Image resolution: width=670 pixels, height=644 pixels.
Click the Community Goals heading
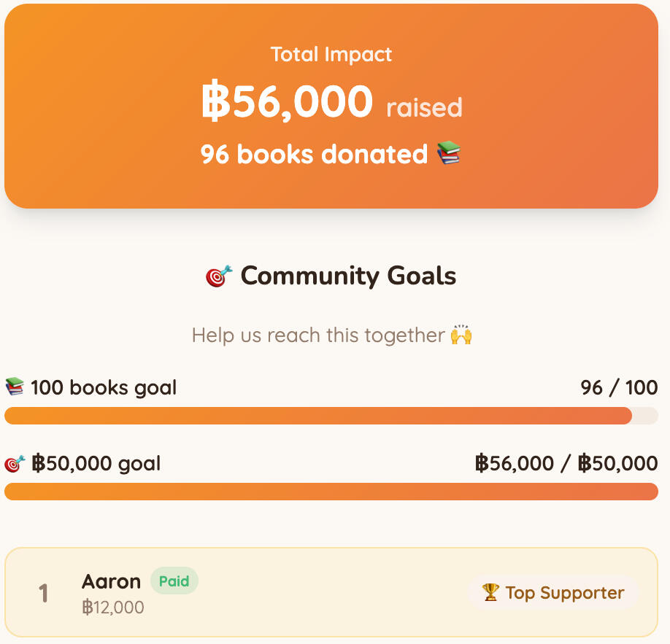[348, 276]
